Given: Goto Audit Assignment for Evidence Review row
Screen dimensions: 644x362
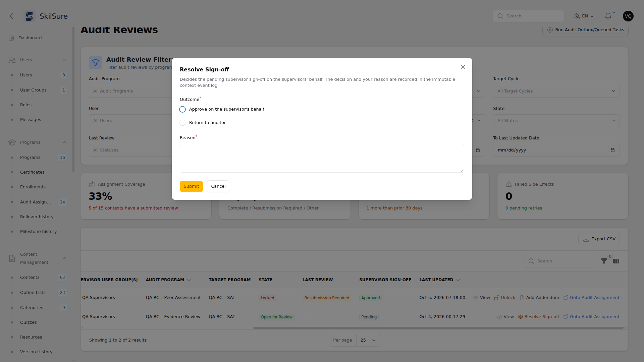Looking at the screenshot, I should click(x=591, y=317).
